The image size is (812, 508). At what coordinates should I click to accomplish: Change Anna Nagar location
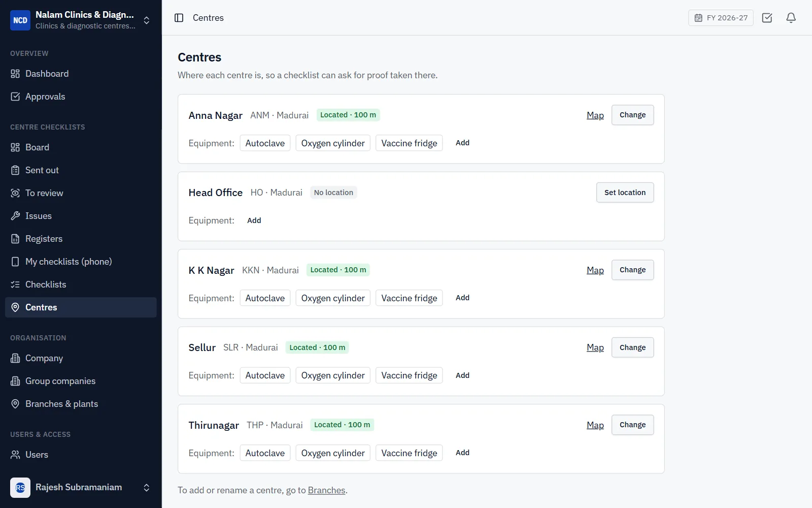(632, 115)
